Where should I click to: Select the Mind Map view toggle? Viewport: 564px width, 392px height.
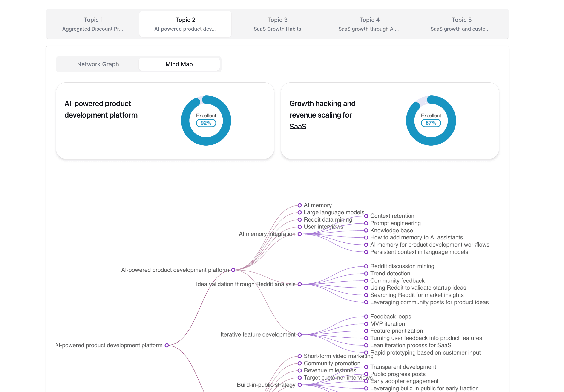pos(179,64)
